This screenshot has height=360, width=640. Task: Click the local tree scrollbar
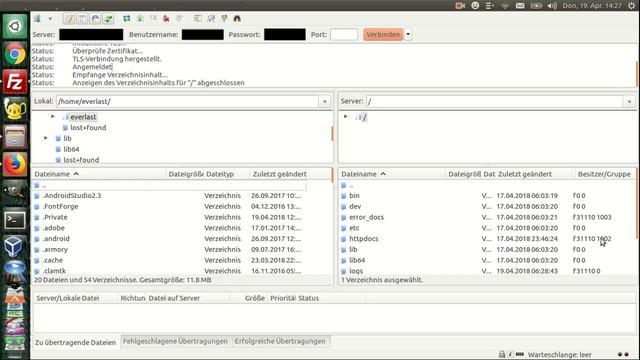pos(332,133)
